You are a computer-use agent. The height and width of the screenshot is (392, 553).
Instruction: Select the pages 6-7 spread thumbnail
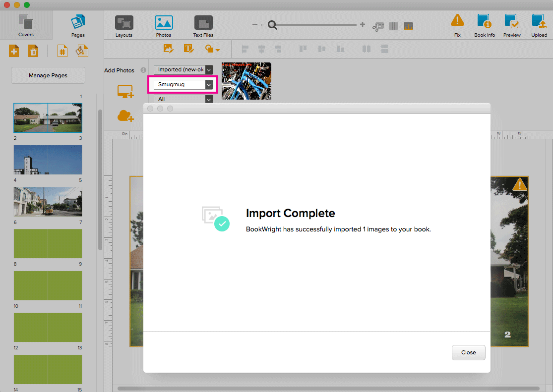point(48,202)
